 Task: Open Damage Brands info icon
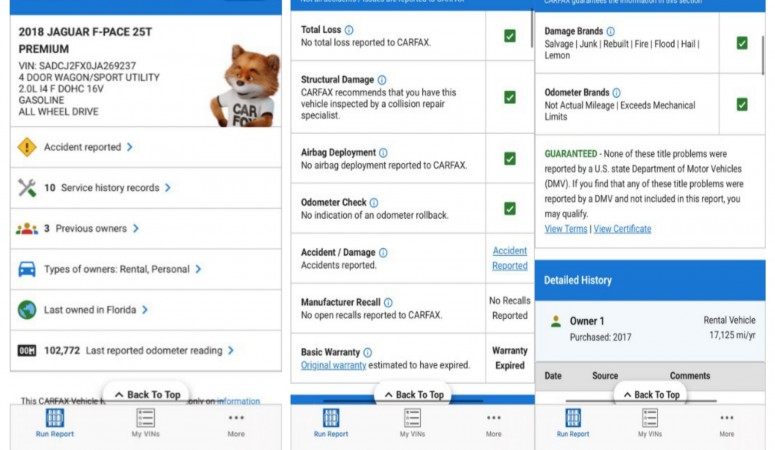[610, 32]
